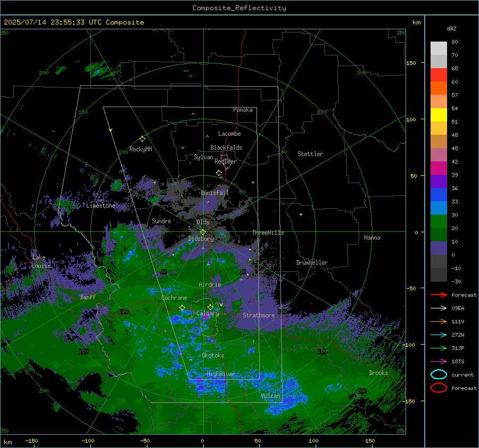Click the yellow 54 dBZ color swatch
This screenshot has width=479, height=448.
click(439, 115)
